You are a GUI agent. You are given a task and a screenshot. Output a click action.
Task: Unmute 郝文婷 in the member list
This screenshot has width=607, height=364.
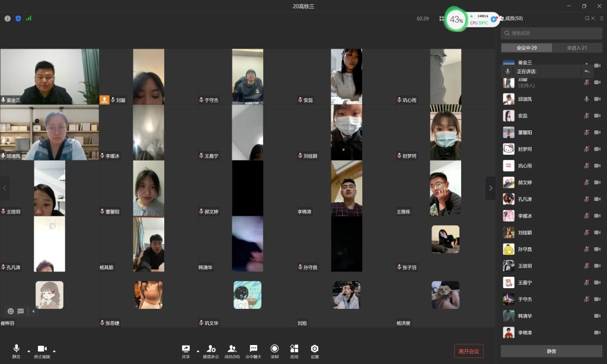[586, 183]
